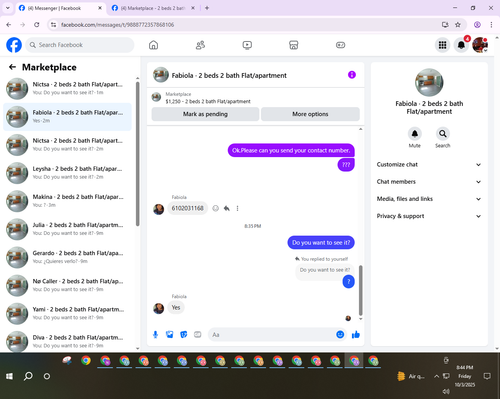Reload the page in browser toolbar

[37, 25]
